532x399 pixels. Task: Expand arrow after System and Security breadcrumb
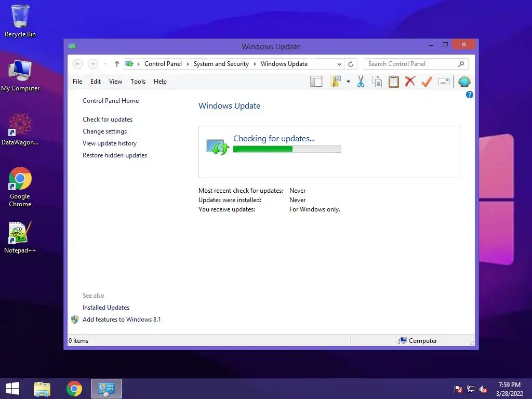[x=255, y=64]
